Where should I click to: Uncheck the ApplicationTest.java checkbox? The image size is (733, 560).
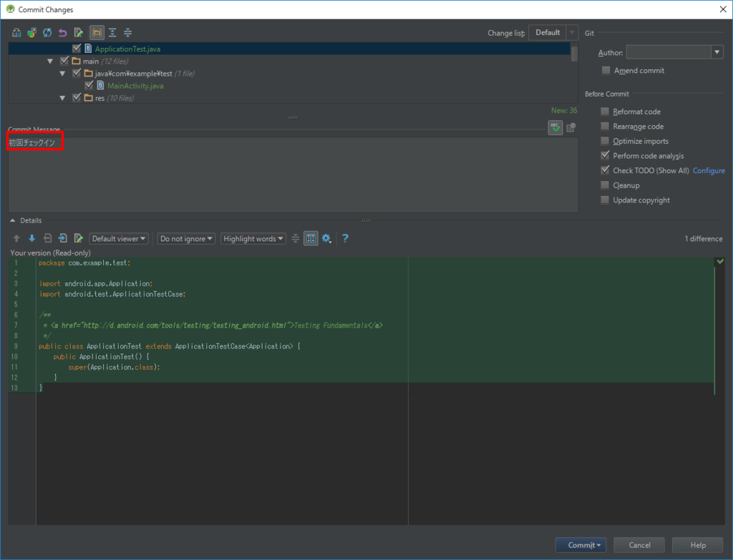[77, 49]
